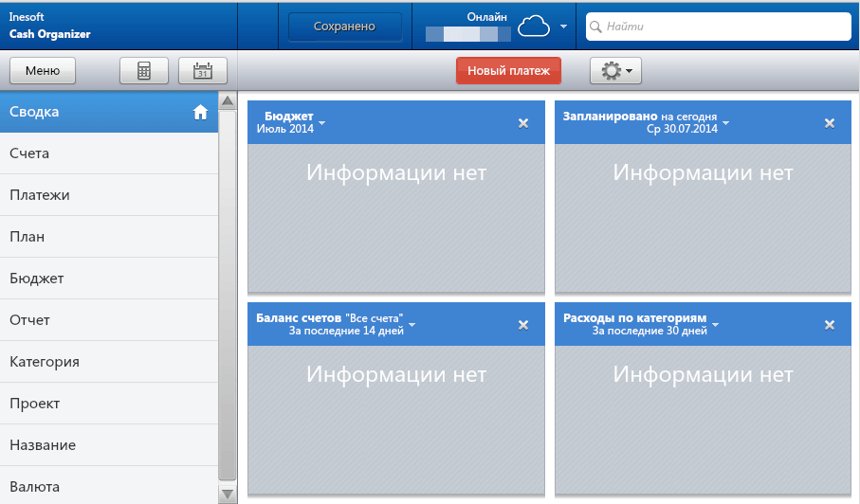Click the sidebar scrollbar thumb
Image resolution: width=860 pixels, height=504 pixels.
pyautogui.click(x=228, y=296)
